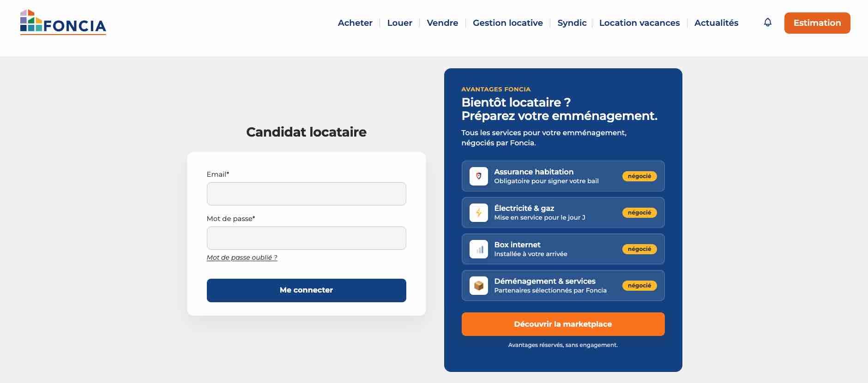Open the notifications bell icon
Image resolution: width=868 pixels, height=383 pixels.
[767, 22]
